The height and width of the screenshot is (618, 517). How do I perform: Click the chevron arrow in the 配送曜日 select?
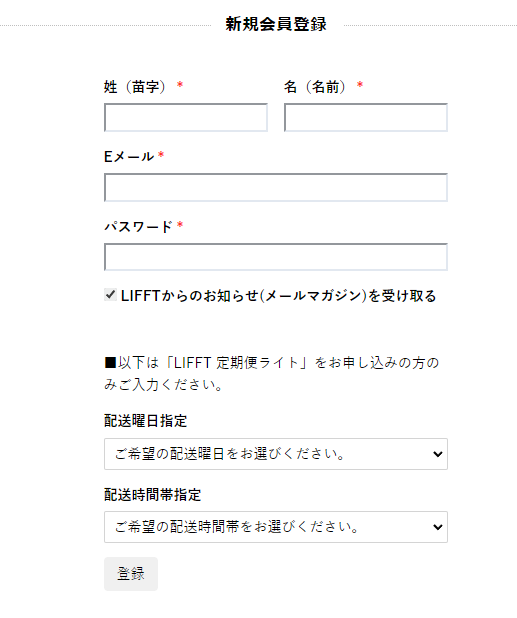coord(437,454)
